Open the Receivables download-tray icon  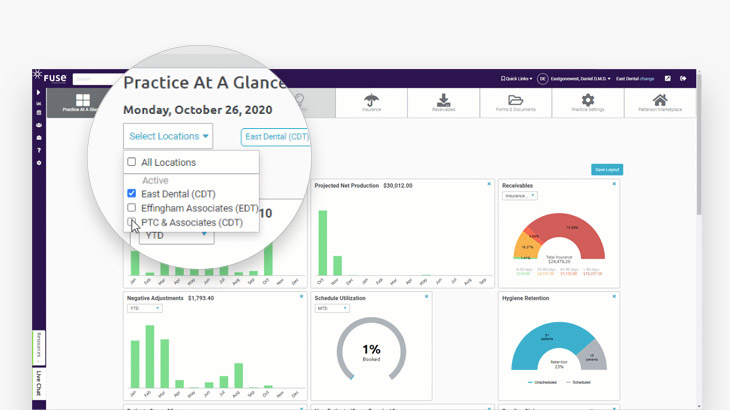tap(443, 100)
